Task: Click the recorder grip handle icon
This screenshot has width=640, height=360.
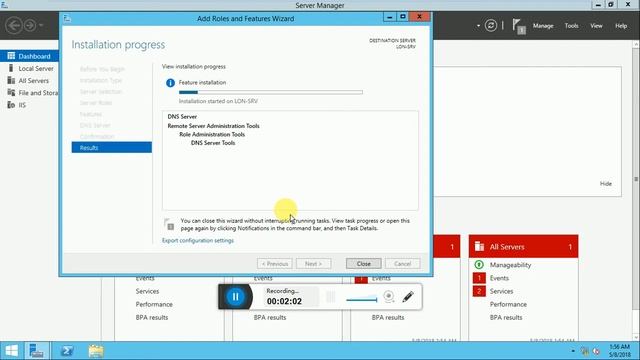Action: (331, 297)
